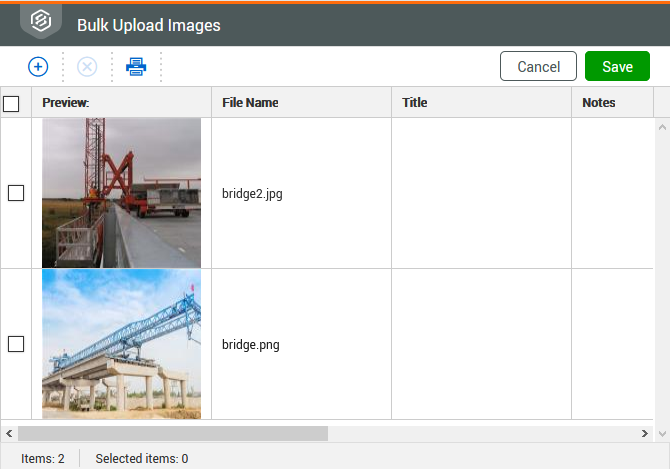The image size is (670, 469).
Task: Click the Notes cell for bridge2.jpg
Action: [612, 193]
